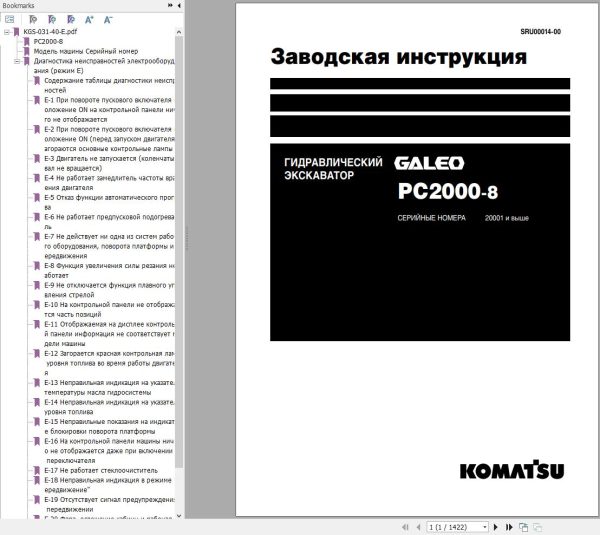Screen dimensions: 600x535
Task: Select E-3 Двигатель не запускается bookmark
Action: (x=109, y=163)
